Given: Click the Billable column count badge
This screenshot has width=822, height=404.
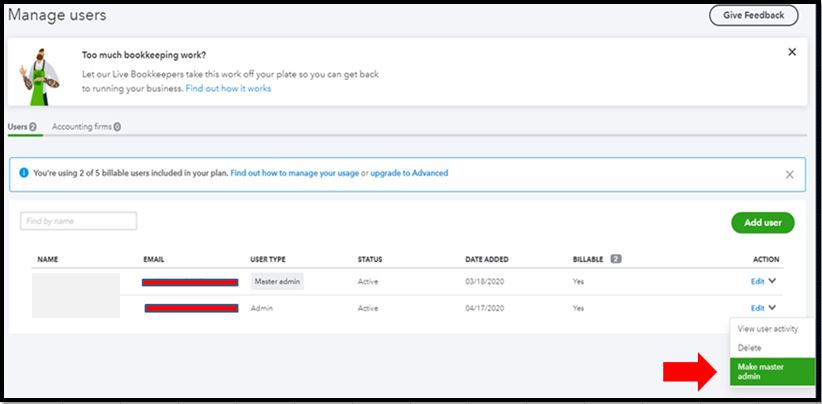Looking at the screenshot, I should (x=615, y=259).
